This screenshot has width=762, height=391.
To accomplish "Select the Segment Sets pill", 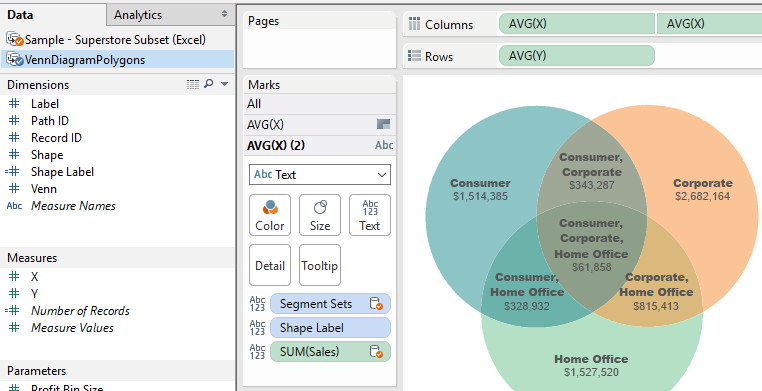I will (x=330, y=304).
